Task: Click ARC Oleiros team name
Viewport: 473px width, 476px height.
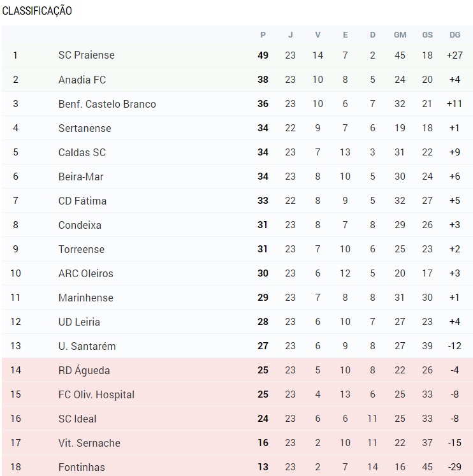Action: pos(85,273)
